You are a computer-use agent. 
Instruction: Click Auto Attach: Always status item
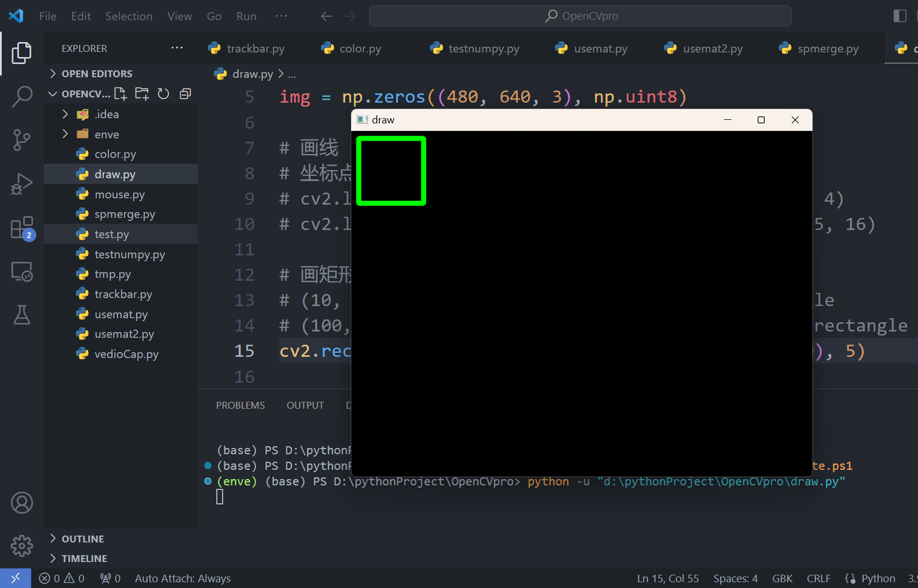pos(183,578)
